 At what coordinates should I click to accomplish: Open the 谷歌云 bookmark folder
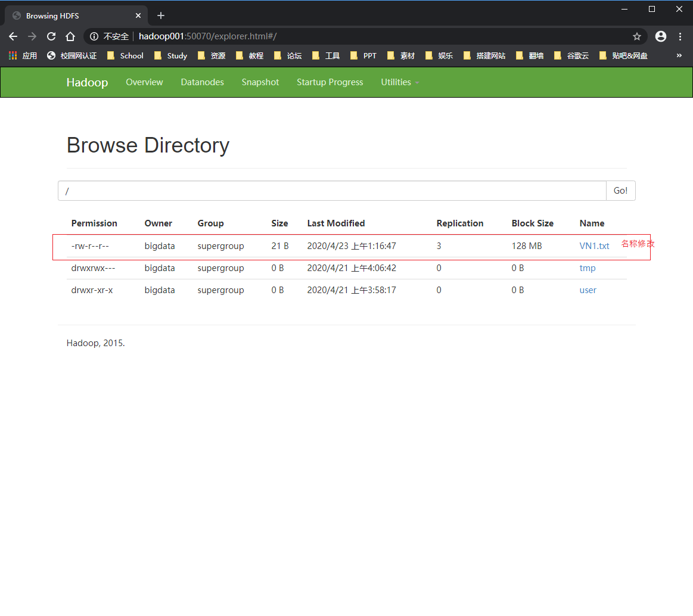click(x=571, y=55)
